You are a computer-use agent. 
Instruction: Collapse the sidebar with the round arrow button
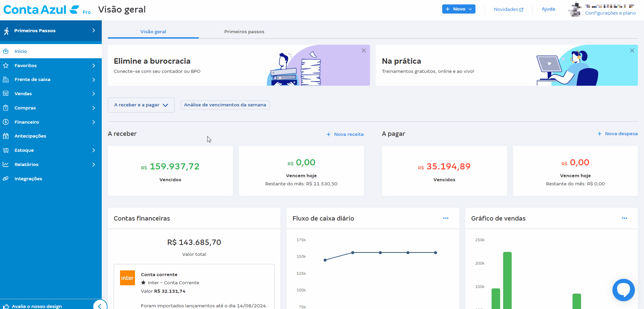point(100,306)
